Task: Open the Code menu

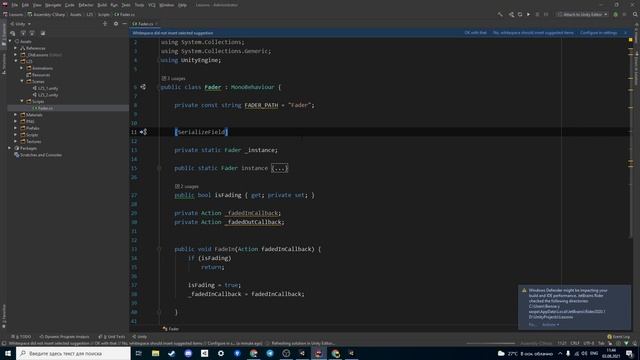Action: [70, 5]
